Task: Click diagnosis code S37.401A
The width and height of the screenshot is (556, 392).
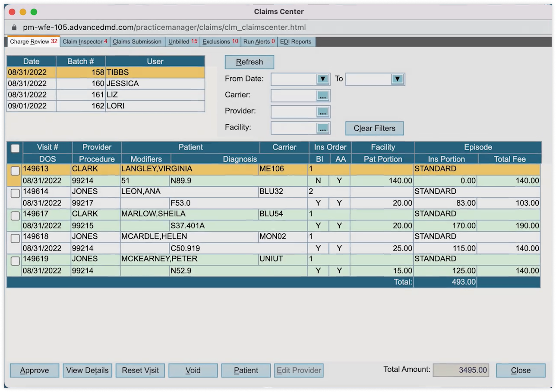Action: pyautogui.click(x=188, y=226)
